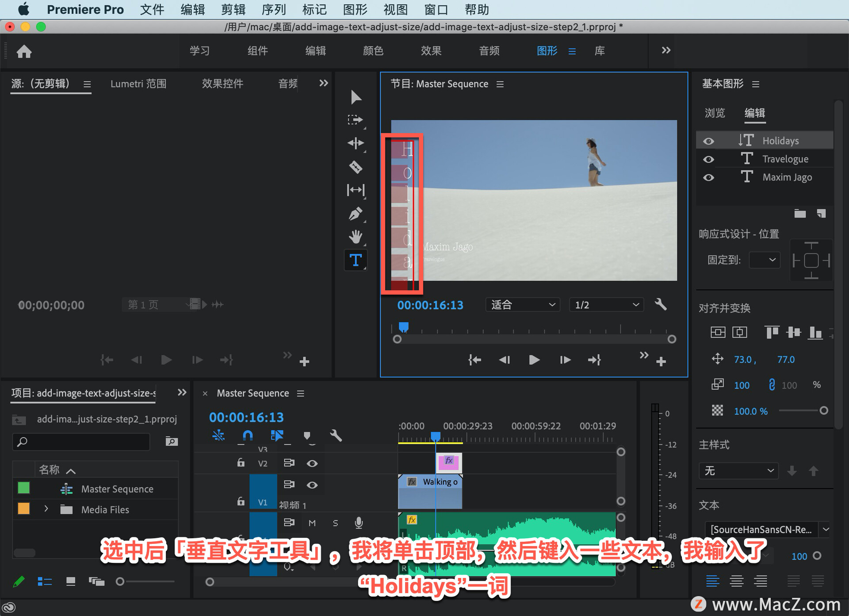This screenshot has width=849, height=616.
Task: Hide the Travelogue text layer
Action: 708,159
